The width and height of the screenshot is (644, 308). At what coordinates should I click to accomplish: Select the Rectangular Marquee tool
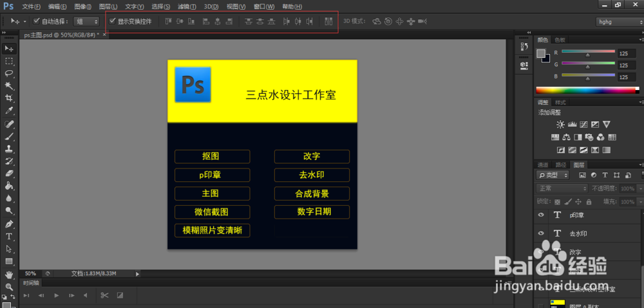pyautogui.click(x=8, y=61)
